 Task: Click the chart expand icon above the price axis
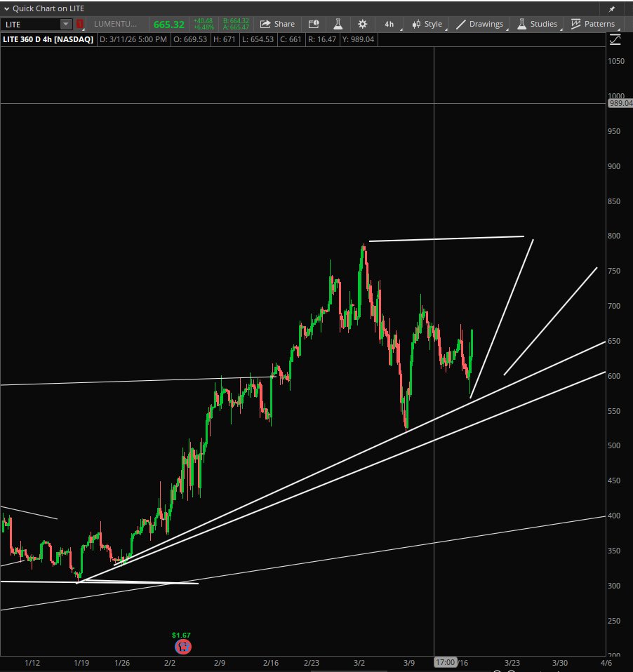pos(615,40)
